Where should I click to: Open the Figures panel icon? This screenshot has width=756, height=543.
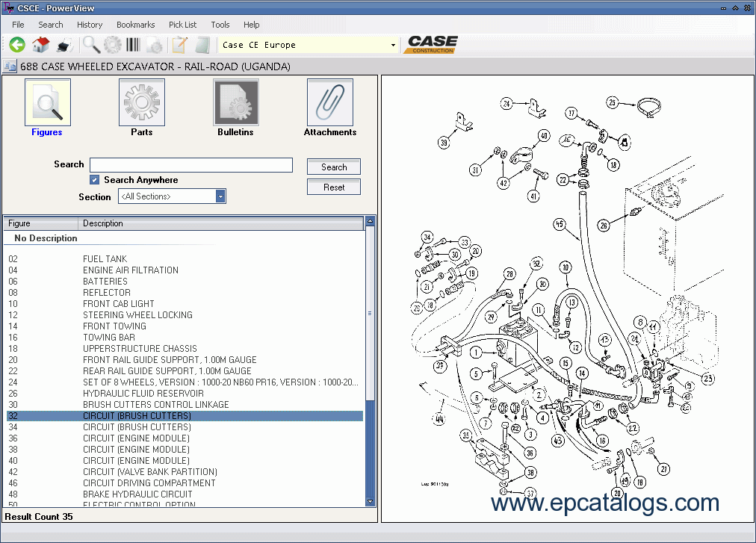pyautogui.click(x=47, y=103)
